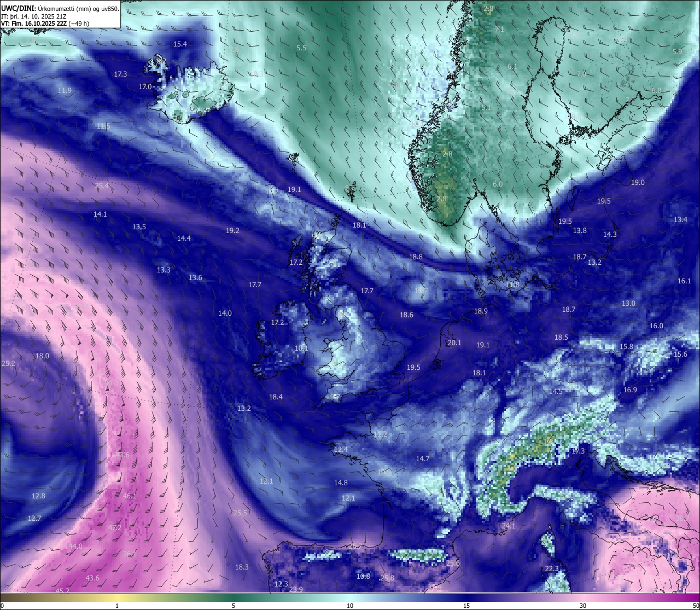Click legend tick label 1
700x610 pixels.
(117, 606)
